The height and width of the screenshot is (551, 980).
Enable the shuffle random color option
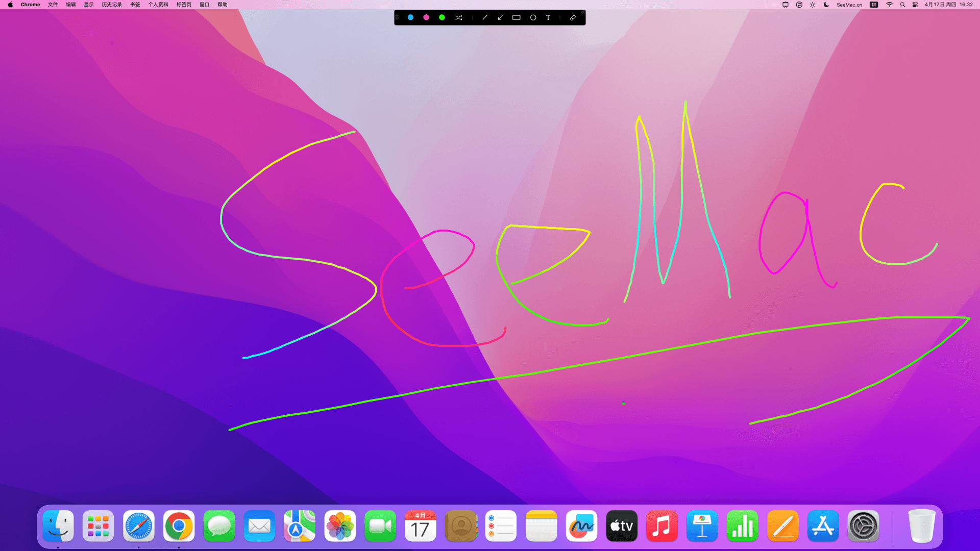pyautogui.click(x=458, y=17)
